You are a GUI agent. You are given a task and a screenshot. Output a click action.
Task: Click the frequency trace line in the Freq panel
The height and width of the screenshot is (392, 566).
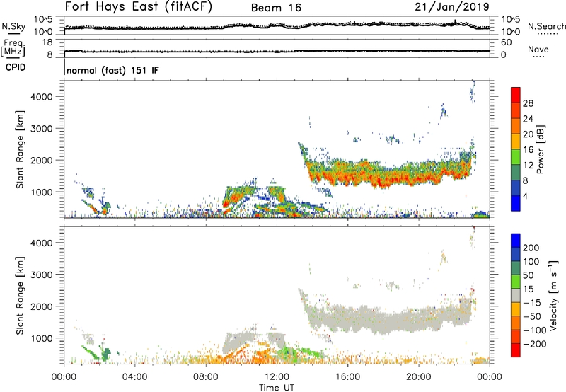[277, 51]
